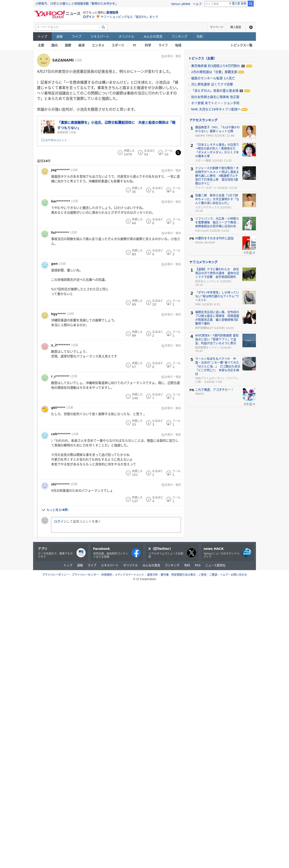This screenshot has width=289, height=868.
Task: Select the 科学 category
Action: [x=148, y=46]
